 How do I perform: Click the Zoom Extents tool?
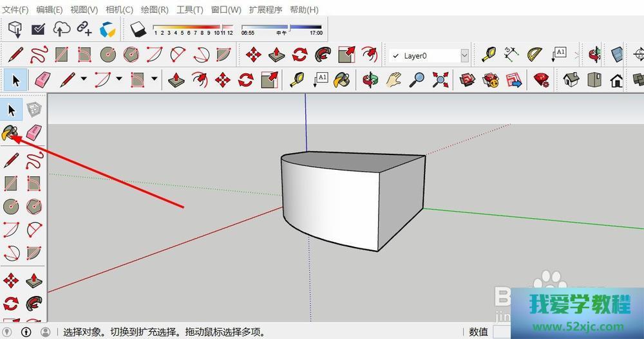tap(440, 80)
